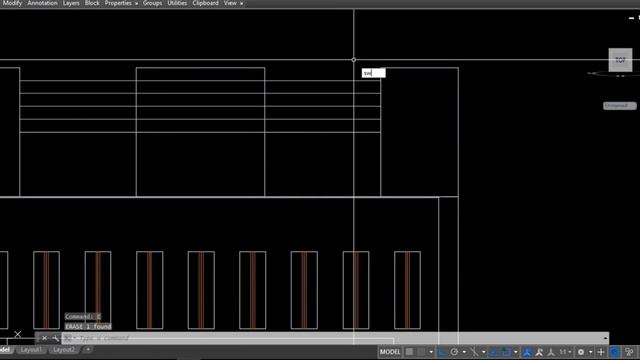The height and width of the screenshot is (360, 640).
Task: Open the Unnamed UCS dropdown below ViewCube
Action: coord(620,106)
